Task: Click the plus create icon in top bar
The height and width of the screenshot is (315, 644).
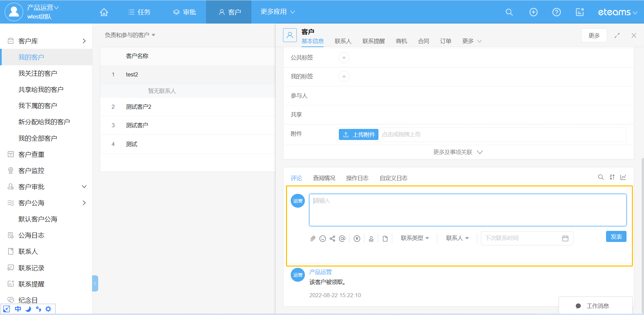Action: (533, 12)
